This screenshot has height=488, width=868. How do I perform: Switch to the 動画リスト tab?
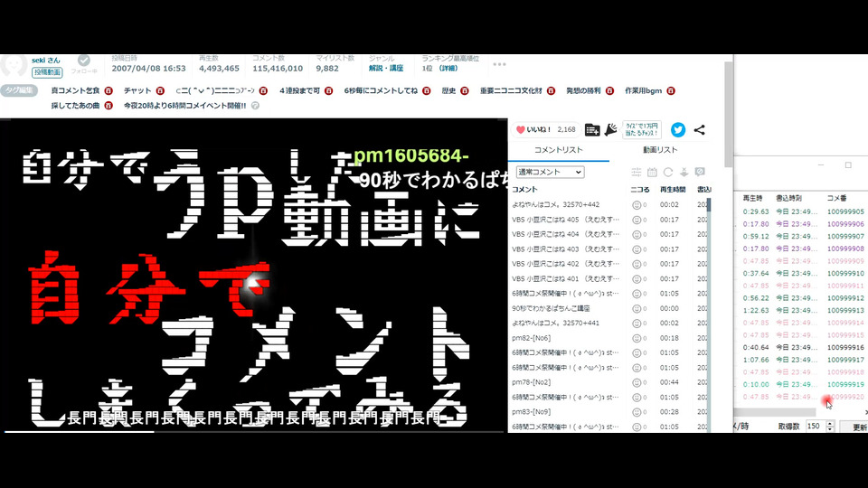tap(660, 150)
